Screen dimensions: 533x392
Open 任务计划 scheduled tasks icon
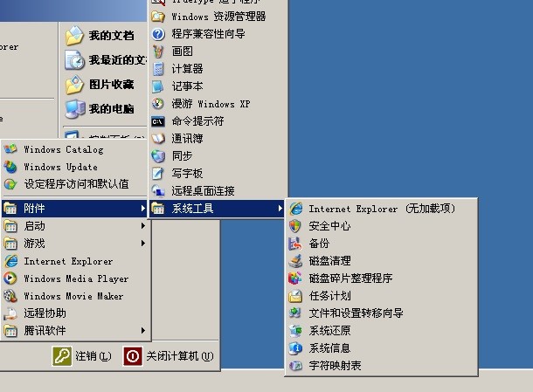click(295, 296)
